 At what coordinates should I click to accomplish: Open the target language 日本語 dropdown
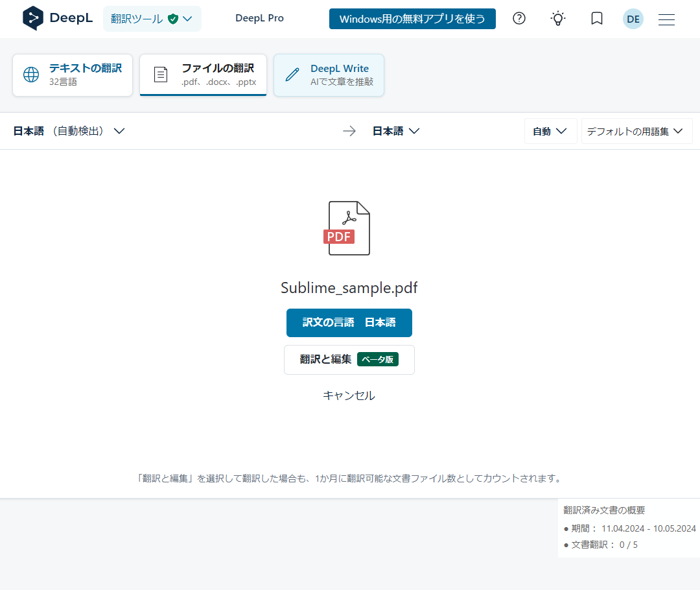(395, 130)
